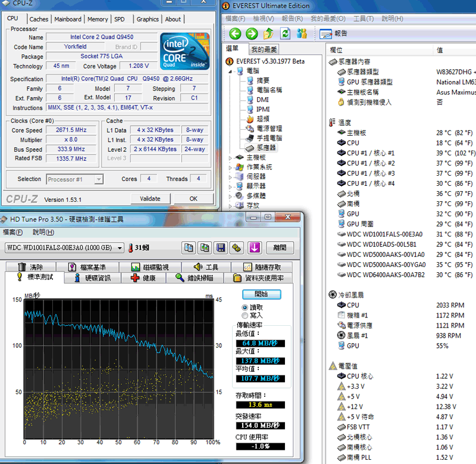This screenshot has height=464, width=476.
Task: Switch to the Memory tab in CPU-Z
Action: (x=98, y=19)
